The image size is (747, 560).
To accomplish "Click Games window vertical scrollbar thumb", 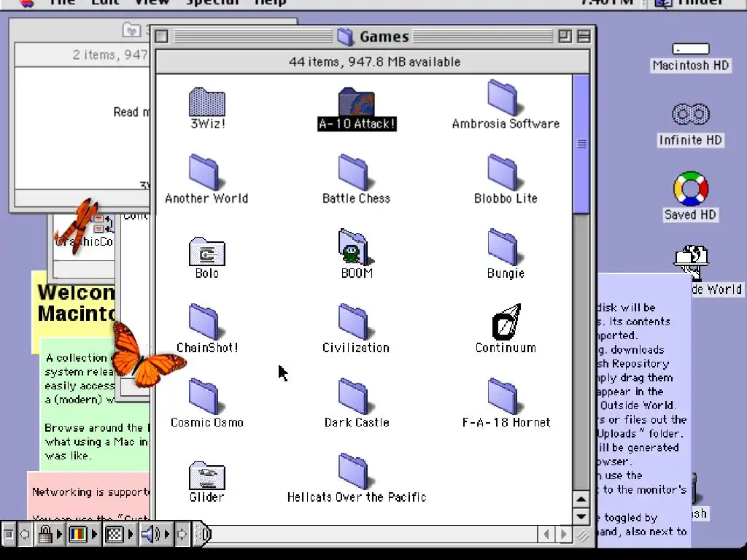I will click(581, 144).
